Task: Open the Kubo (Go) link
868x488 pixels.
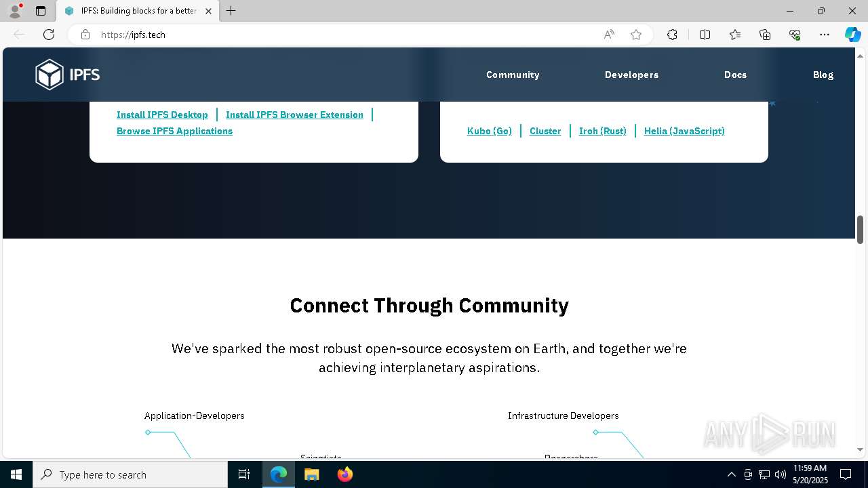Action: [x=490, y=131]
